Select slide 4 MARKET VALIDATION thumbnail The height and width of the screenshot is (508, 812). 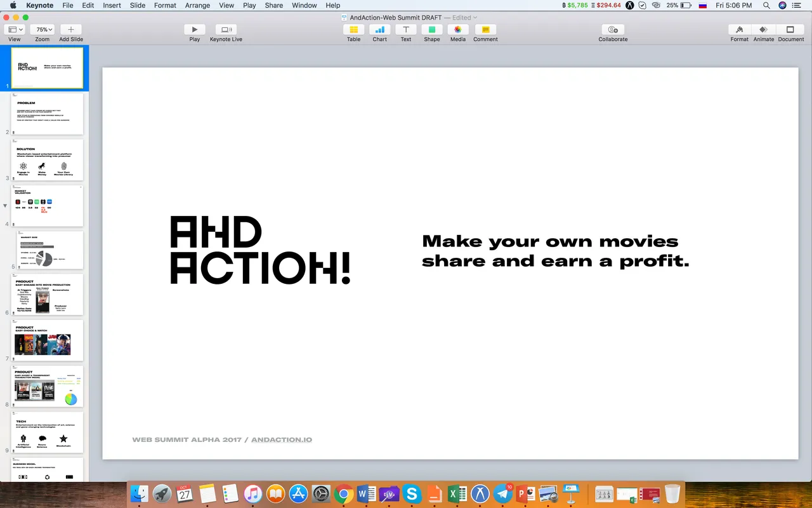tap(48, 206)
